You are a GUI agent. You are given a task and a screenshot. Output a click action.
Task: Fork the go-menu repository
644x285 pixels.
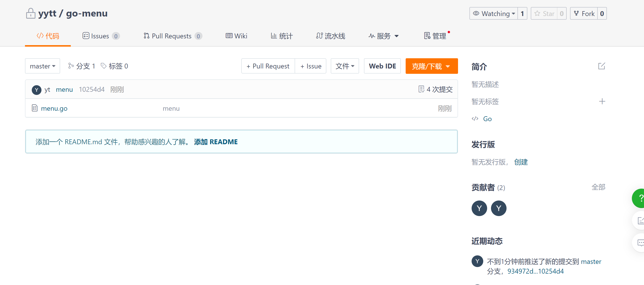(584, 14)
